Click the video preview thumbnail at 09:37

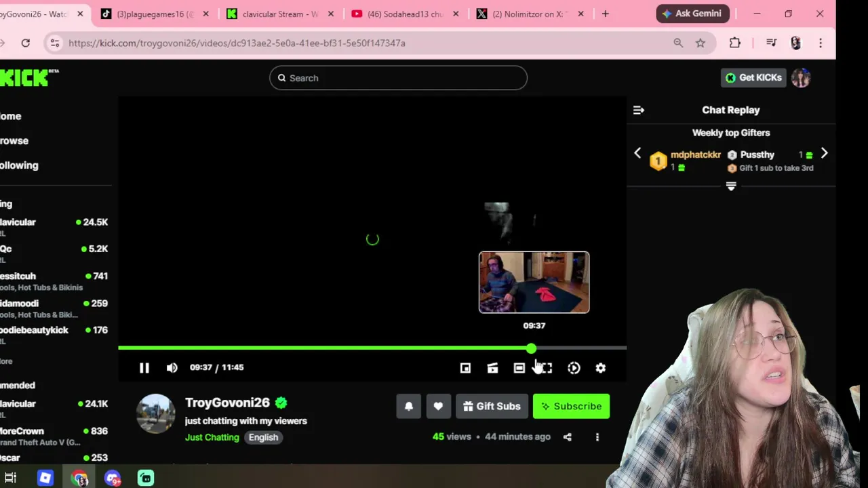tap(534, 282)
